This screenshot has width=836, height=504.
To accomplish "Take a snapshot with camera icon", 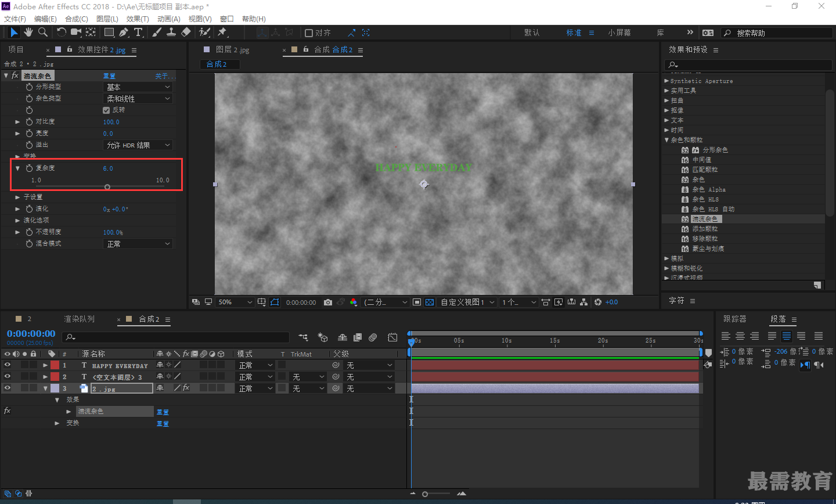I will point(328,303).
